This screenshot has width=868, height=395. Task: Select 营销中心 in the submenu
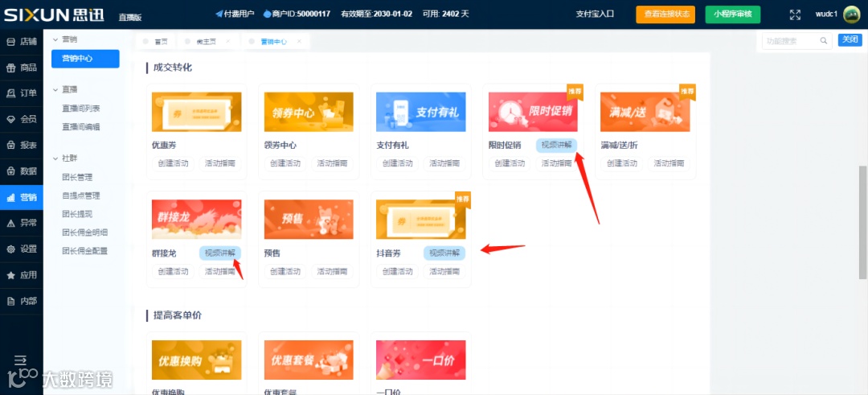point(85,59)
